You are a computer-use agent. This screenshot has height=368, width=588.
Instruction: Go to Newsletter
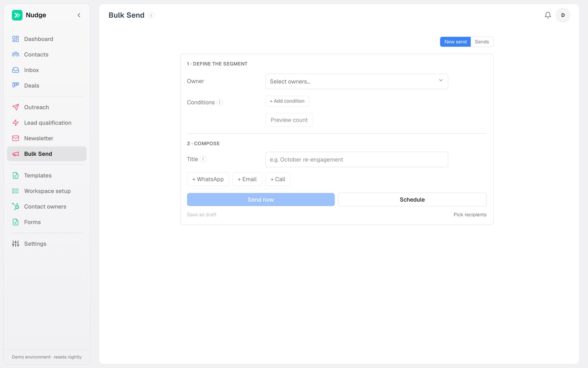tap(47, 138)
